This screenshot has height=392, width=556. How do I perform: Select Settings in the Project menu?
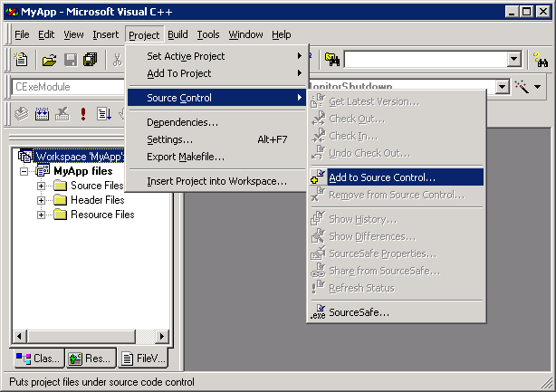point(170,139)
